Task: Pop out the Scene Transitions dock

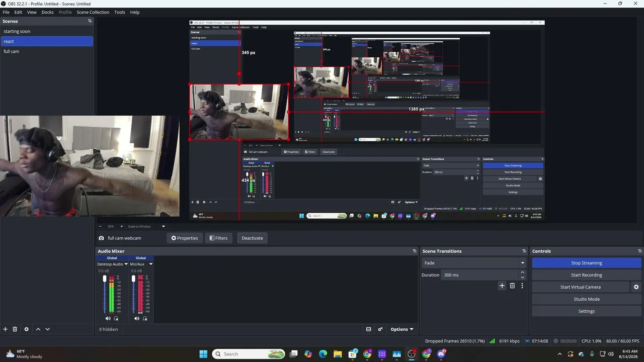Action: pyautogui.click(x=524, y=251)
